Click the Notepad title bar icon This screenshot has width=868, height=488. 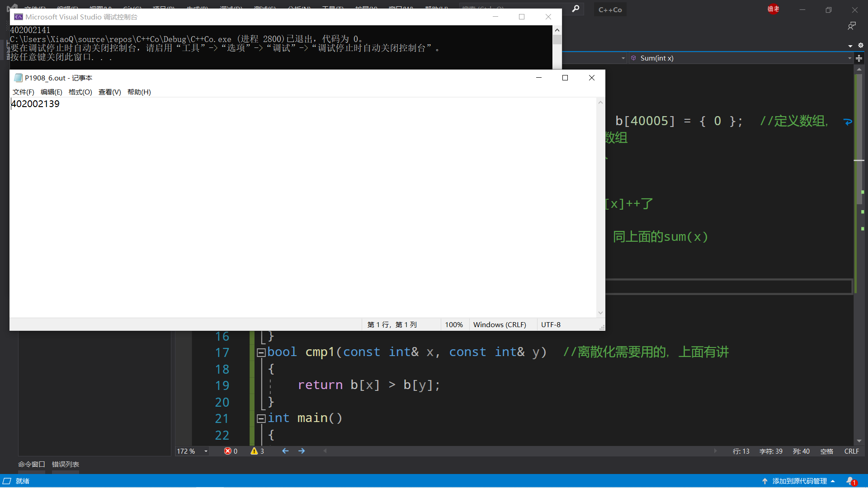point(18,78)
